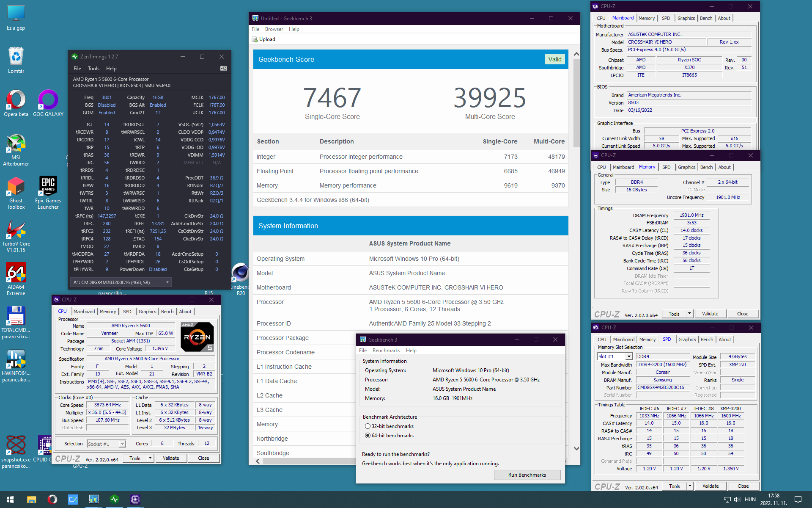The width and height of the screenshot is (812, 508).
Task: Switch to About tab in CPU-Z Memory window
Action: [x=724, y=167]
